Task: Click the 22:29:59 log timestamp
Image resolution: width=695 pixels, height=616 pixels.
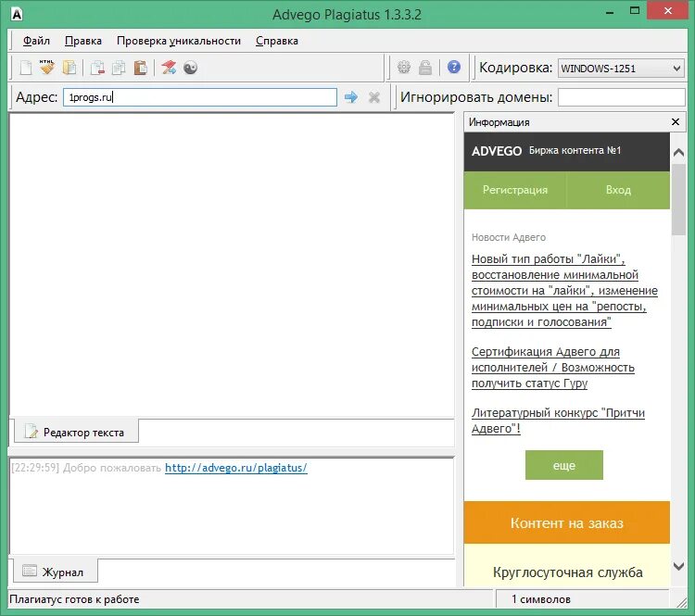Action: point(35,468)
